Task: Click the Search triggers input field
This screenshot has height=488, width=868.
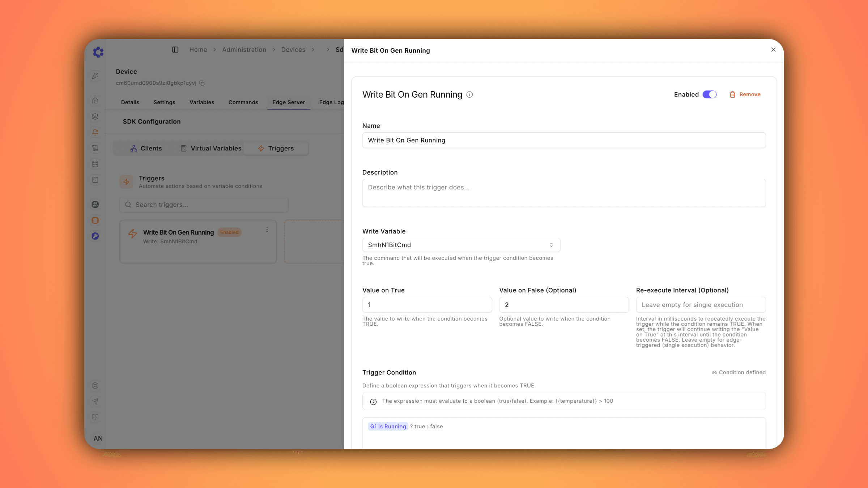Action: (x=203, y=205)
